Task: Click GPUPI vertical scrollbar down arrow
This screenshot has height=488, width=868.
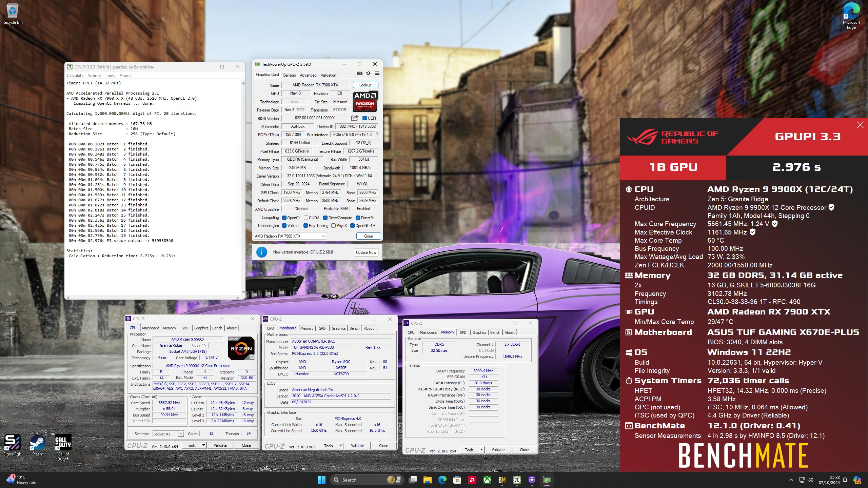Action: pyautogui.click(x=243, y=292)
